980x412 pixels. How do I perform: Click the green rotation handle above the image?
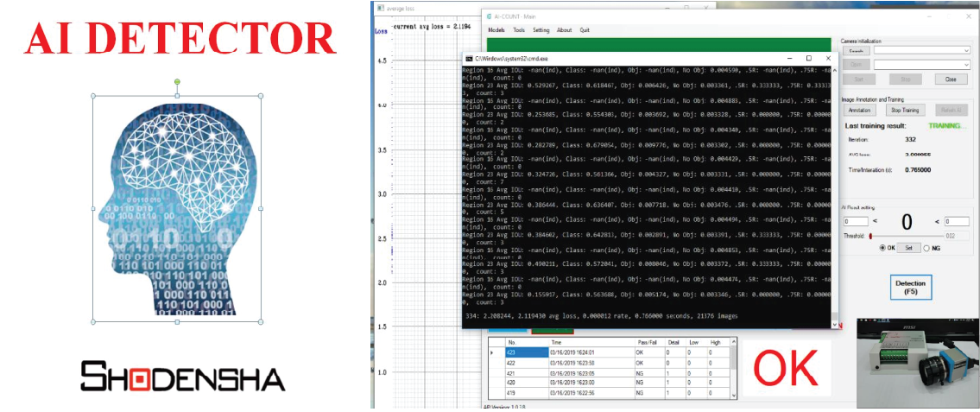(177, 82)
